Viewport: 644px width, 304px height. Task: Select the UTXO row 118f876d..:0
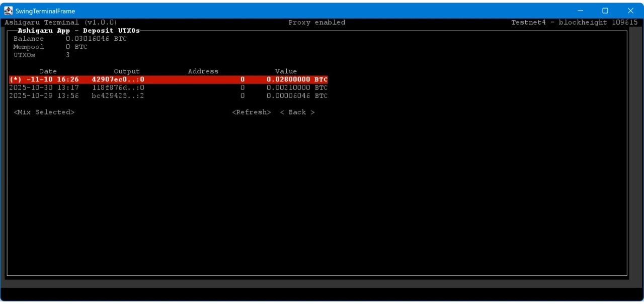pyautogui.click(x=169, y=87)
